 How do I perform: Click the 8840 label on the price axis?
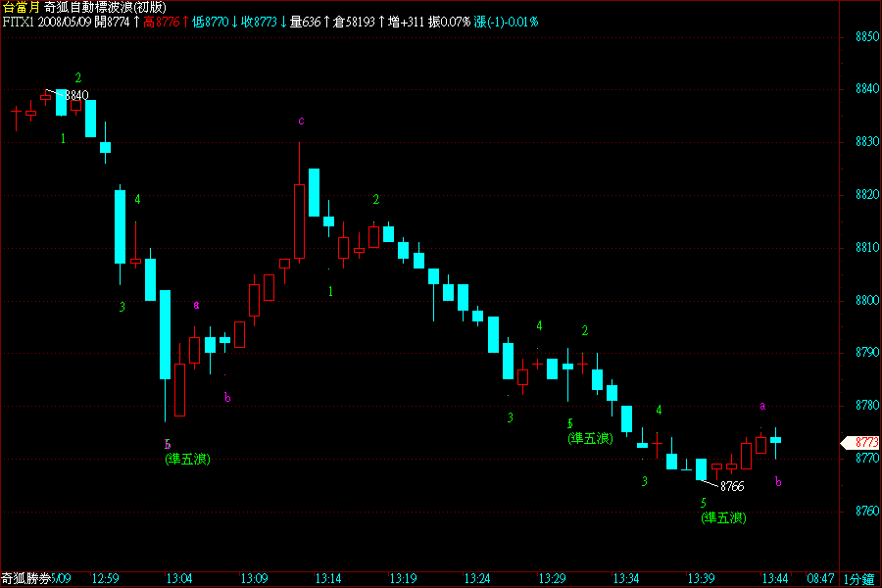click(x=867, y=89)
